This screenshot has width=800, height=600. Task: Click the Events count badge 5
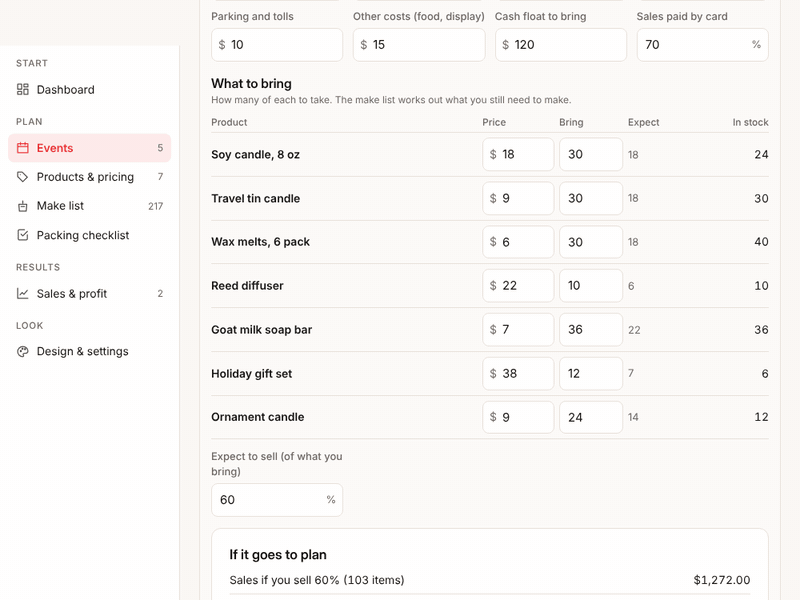point(160,148)
